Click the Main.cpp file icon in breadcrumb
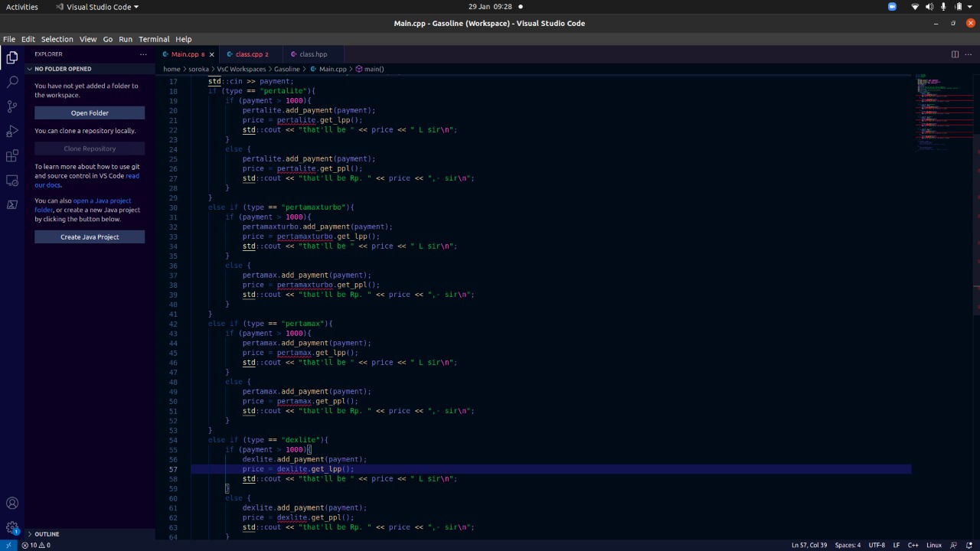The height and width of the screenshot is (551, 980). [x=313, y=69]
